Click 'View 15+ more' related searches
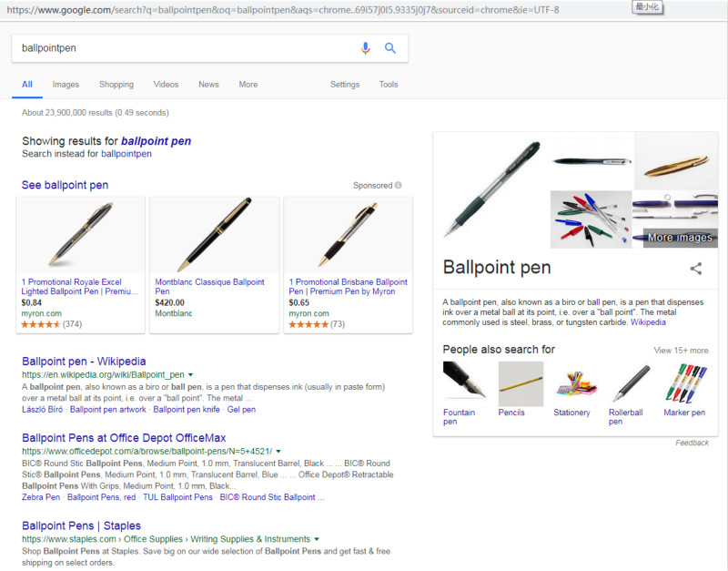The width and height of the screenshot is (728, 571). click(x=681, y=351)
